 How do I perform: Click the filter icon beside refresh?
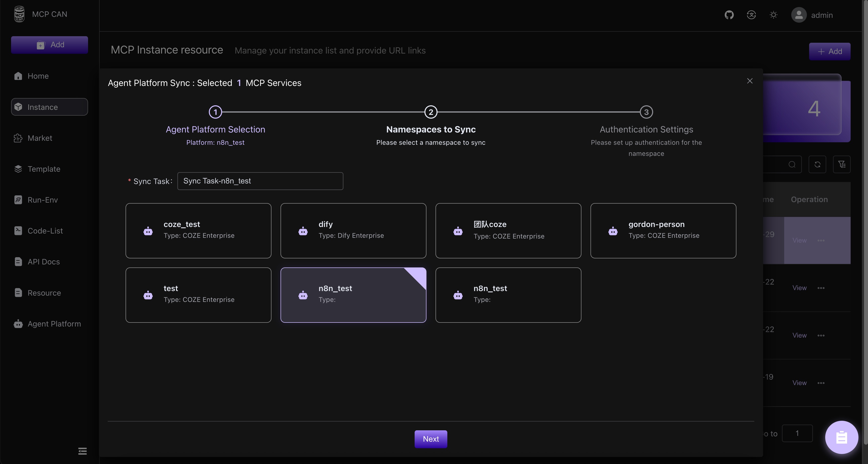click(841, 164)
